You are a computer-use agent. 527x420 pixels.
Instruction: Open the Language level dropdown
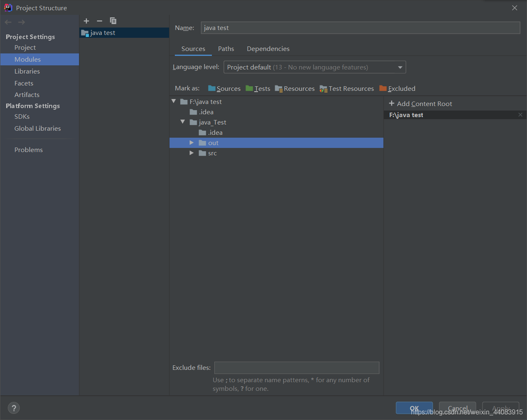(x=315, y=67)
